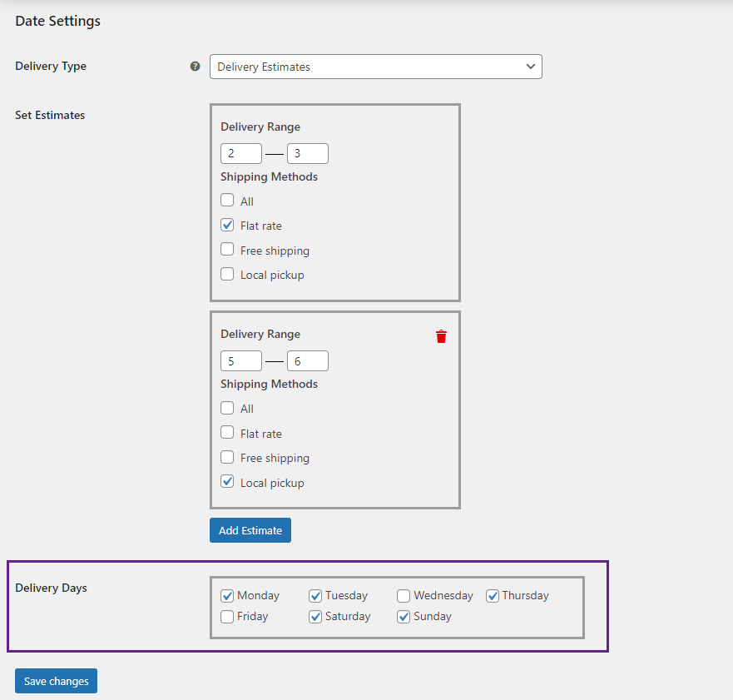Screen dimensions: 733x700
Task: Check Flat rate in the 5–6 delivery range box
Action: pos(227,432)
